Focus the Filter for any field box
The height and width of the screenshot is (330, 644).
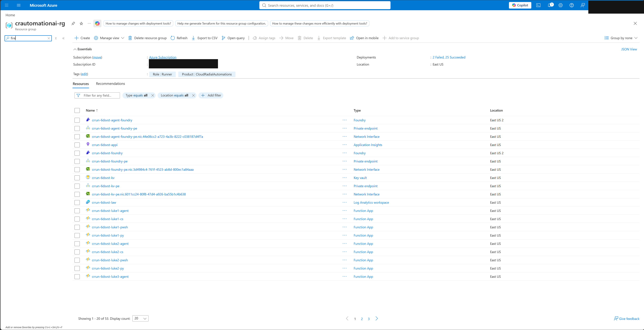pyautogui.click(x=97, y=95)
